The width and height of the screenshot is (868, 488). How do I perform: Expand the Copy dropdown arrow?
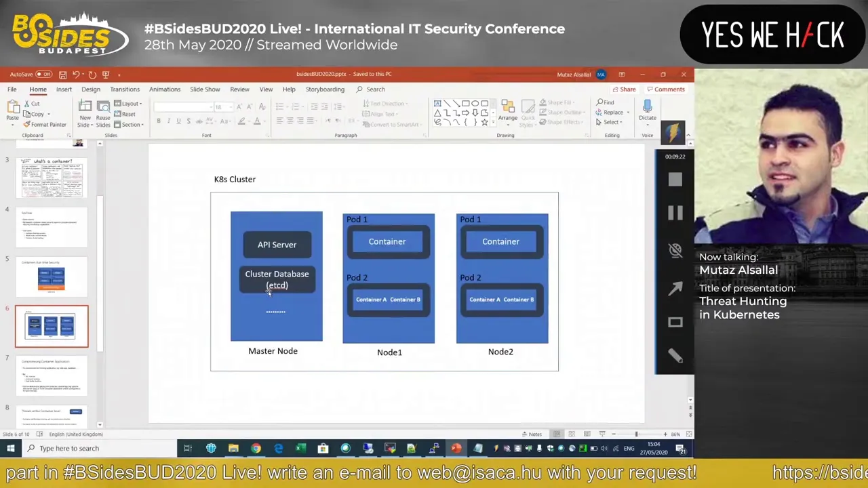(x=49, y=114)
